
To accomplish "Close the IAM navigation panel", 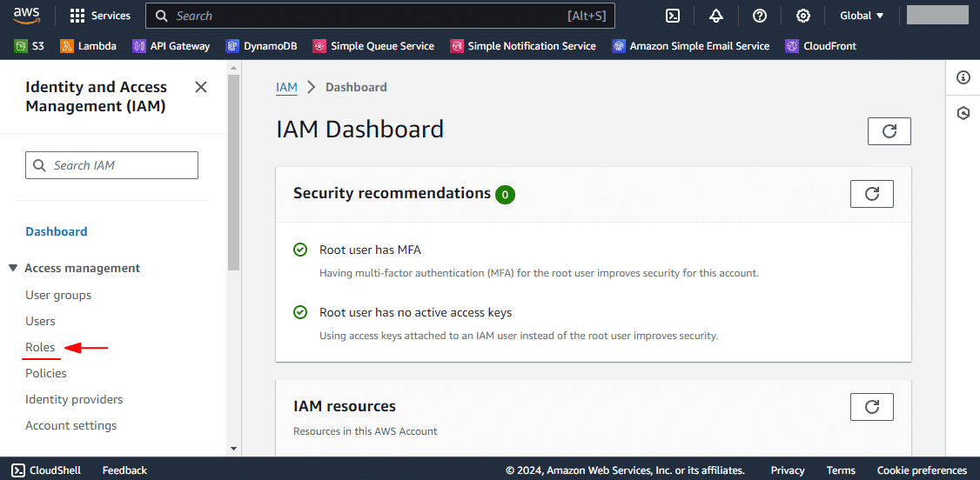I will pos(201,87).
